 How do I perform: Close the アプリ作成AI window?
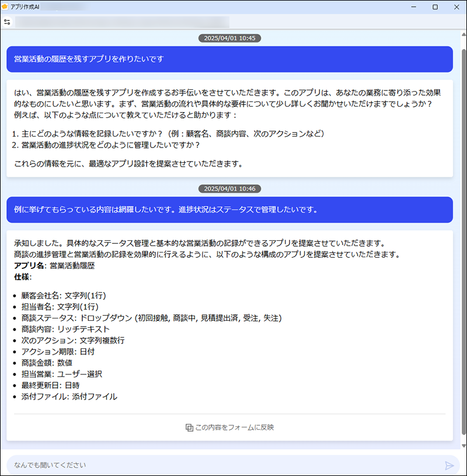pos(456,6)
